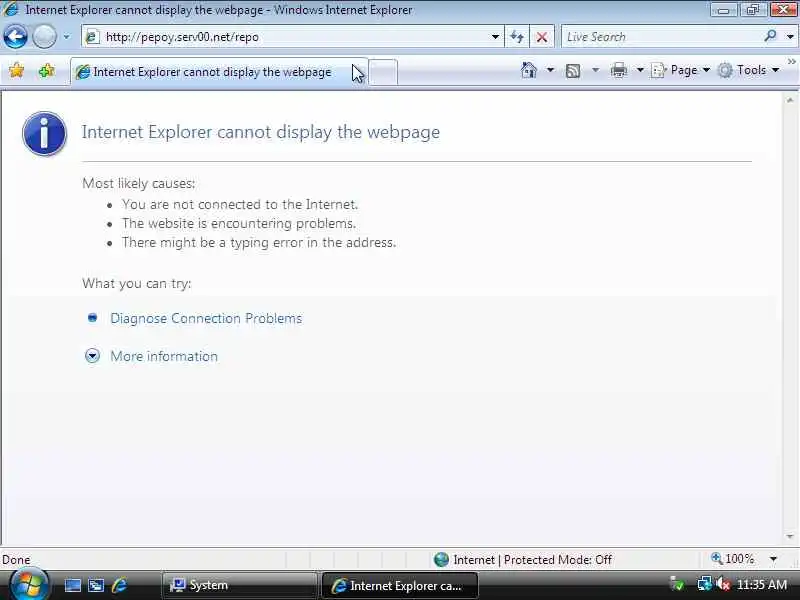The height and width of the screenshot is (600, 800).
Task: Click the greyed-out Forward navigation button
Action: click(44, 37)
